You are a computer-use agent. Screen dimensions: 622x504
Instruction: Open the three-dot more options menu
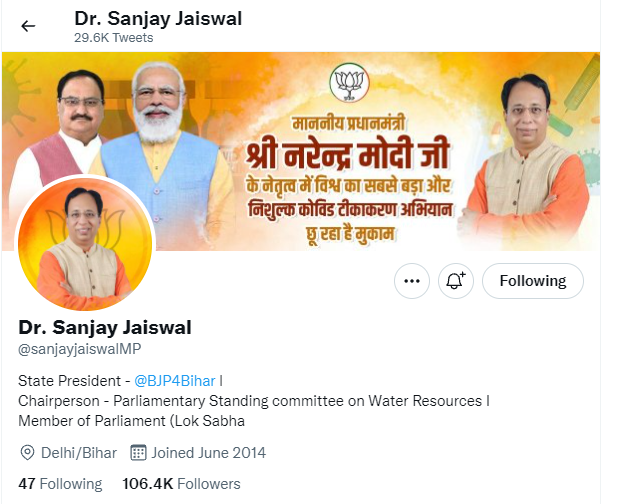coord(412,281)
